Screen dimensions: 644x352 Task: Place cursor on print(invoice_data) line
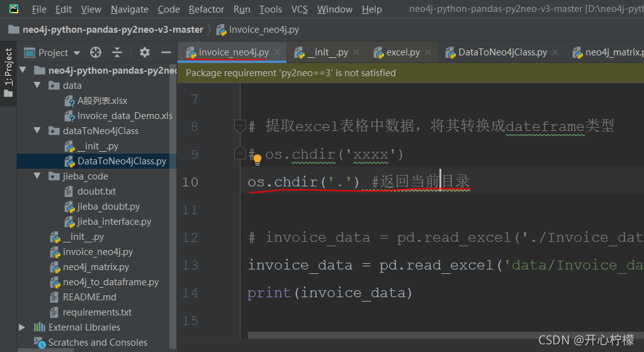tap(330, 293)
